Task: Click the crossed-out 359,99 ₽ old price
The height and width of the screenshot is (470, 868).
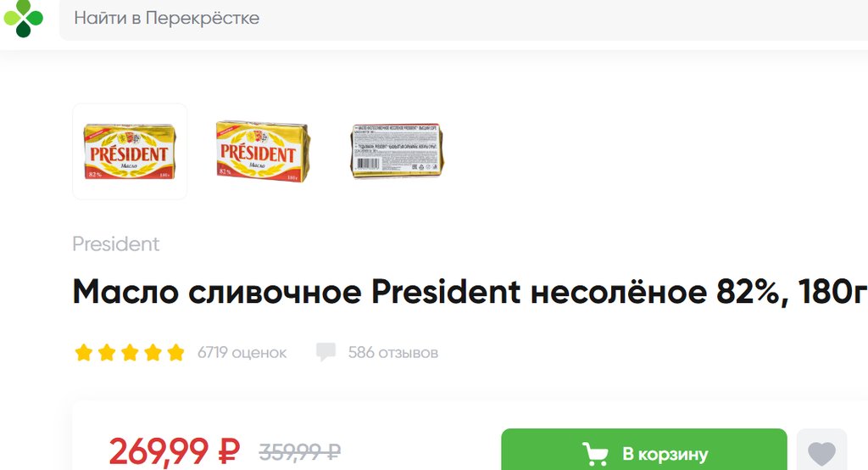Action: pos(299,452)
